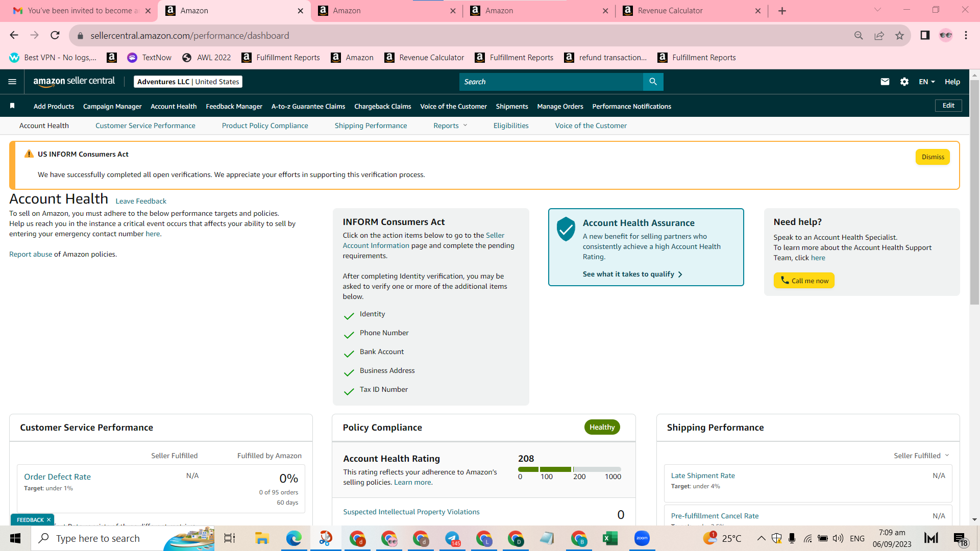Image resolution: width=980 pixels, height=551 pixels.
Task: Click the share page icon in address bar
Action: [x=879, y=35]
